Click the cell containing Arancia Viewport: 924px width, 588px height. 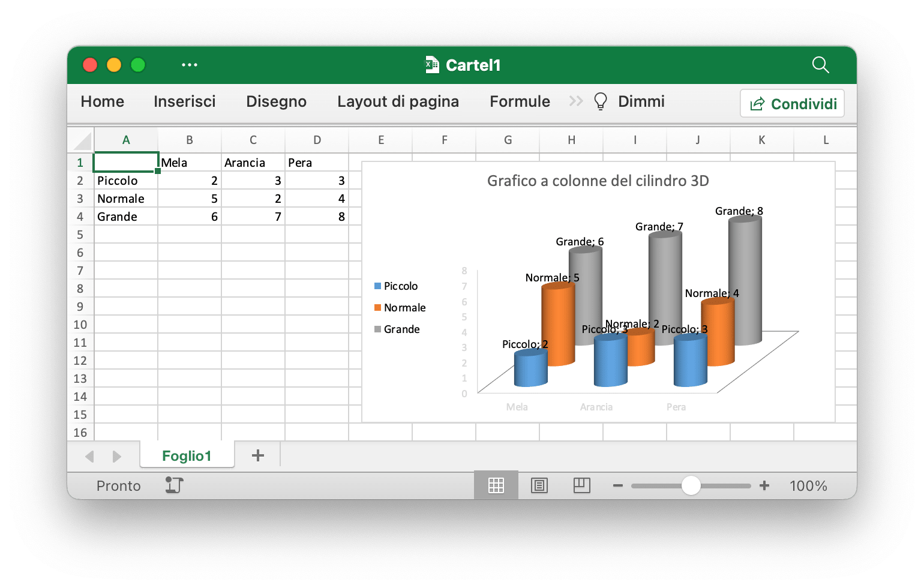coord(253,163)
